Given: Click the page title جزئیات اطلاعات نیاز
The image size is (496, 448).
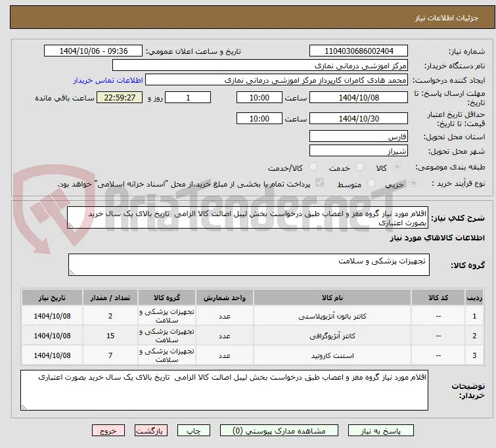Looking at the screenshot, I should tap(446, 18).
